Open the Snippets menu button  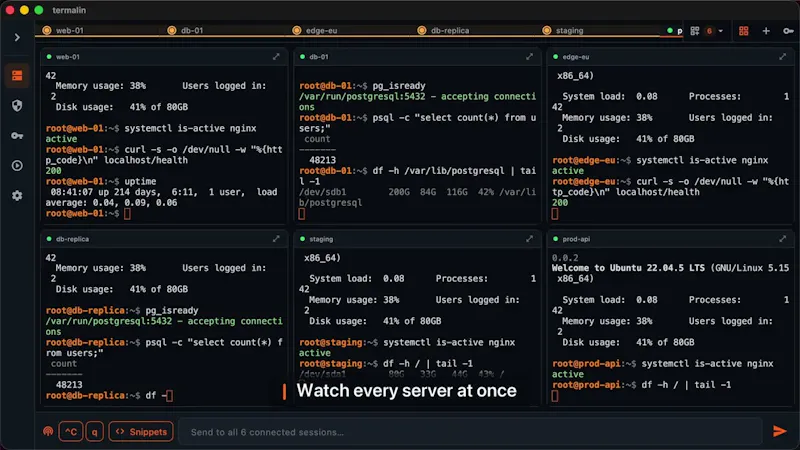[x=141, y=432]
